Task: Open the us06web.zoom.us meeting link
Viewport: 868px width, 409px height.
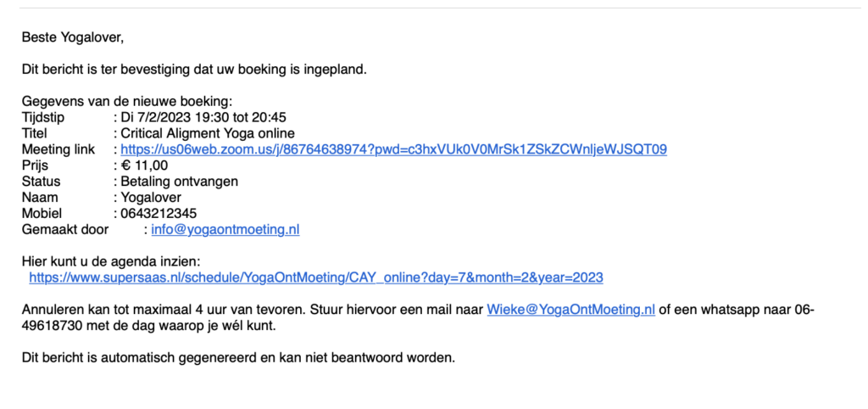Action: pyautogui.click(x=393, y=149)
